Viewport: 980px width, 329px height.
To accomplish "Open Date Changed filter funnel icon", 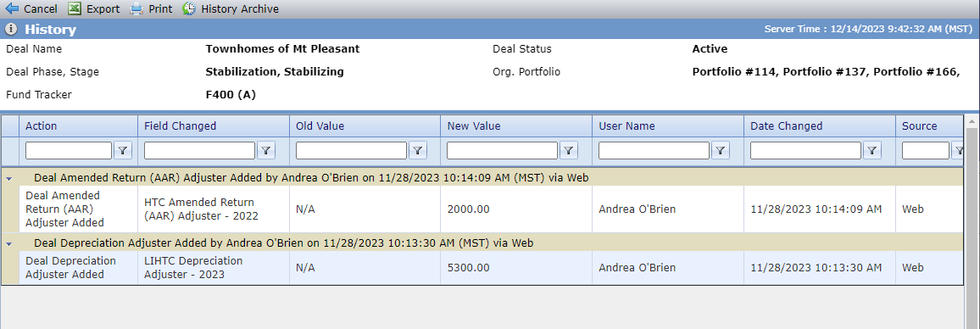I will tap(872, 150).
